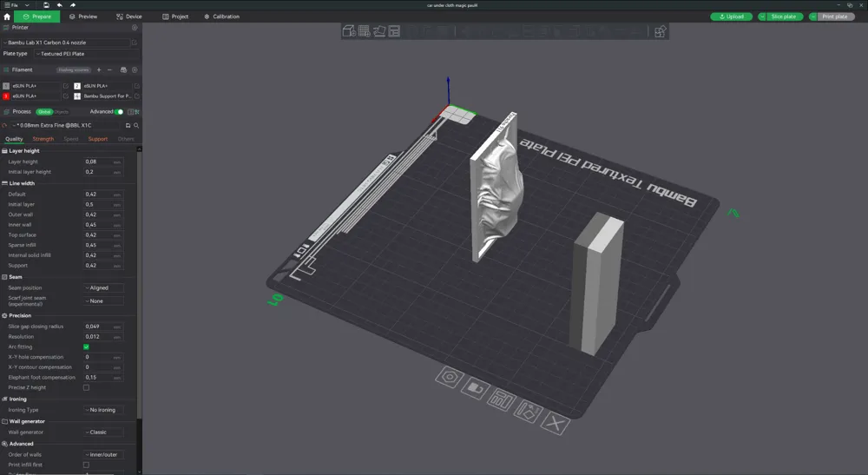The image size is (868, 475).
Task: Search process settings with magnifier icon
Action: (x=136, y=126)
